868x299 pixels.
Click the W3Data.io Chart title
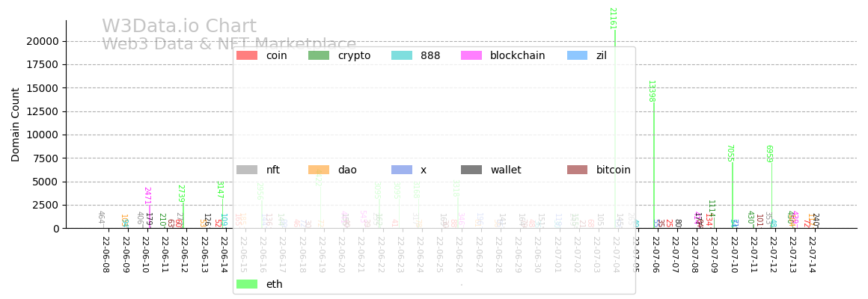179,27
